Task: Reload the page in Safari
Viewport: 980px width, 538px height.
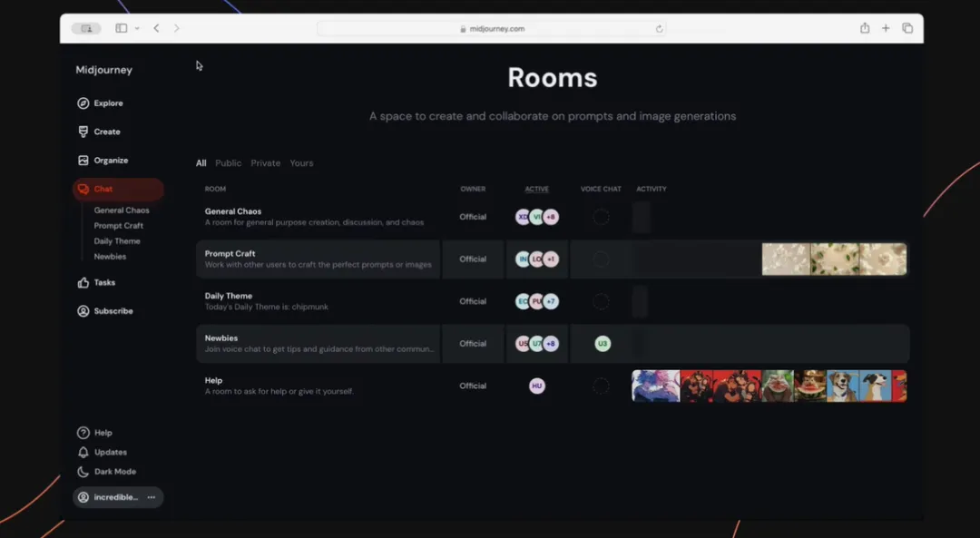Action: click(659, 29)
